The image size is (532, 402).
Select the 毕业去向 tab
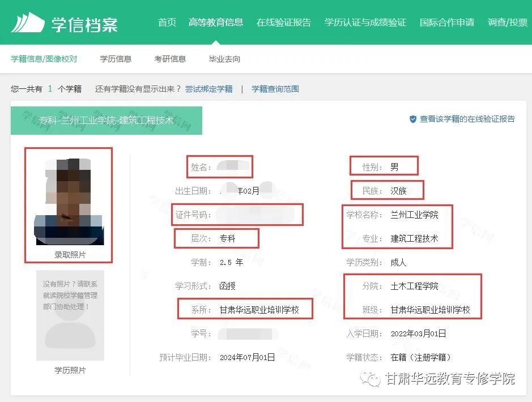pyautogui.click(x=224, y=59)
